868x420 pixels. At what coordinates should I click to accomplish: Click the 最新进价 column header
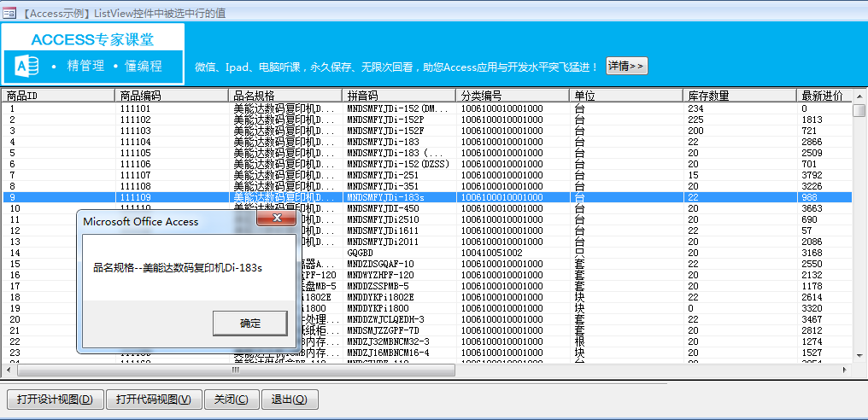824,96
